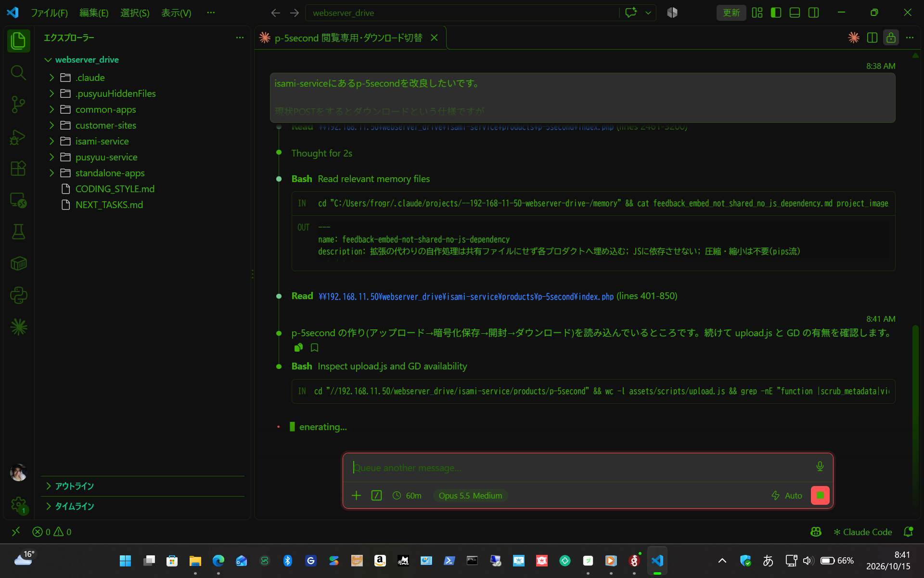Open the 編集(E) menu

[x=94, y=13]
